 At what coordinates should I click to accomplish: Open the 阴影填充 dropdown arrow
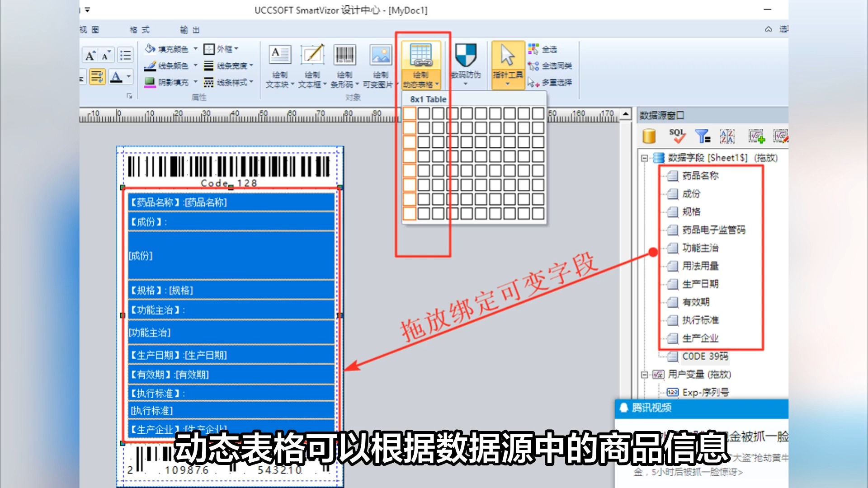[195, 82]
